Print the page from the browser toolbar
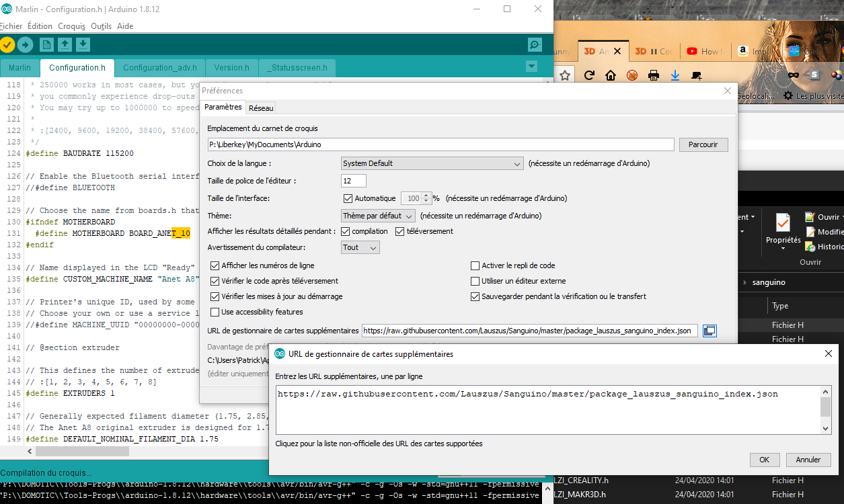Image resolution: width=844 pixels, height=504 pixels. (653, 75)
